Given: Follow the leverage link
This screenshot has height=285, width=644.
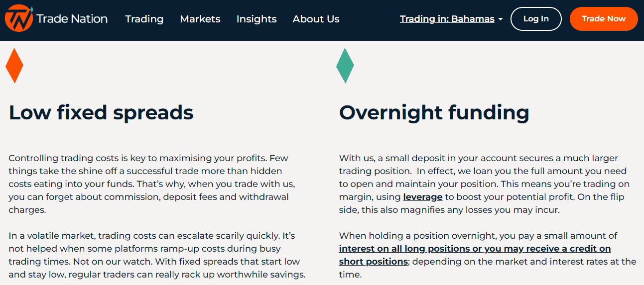Looking at the screenshot, I should tap(423, 197).
